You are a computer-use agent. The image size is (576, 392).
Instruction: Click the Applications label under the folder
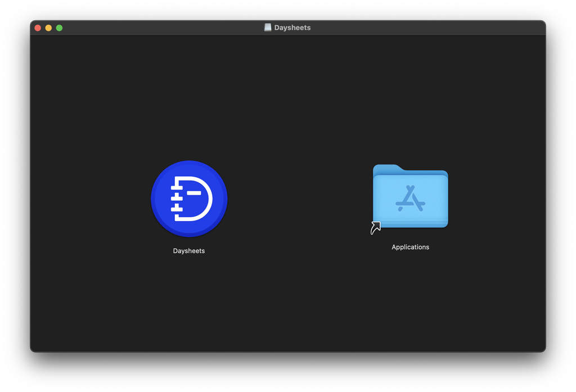[410, 247]
